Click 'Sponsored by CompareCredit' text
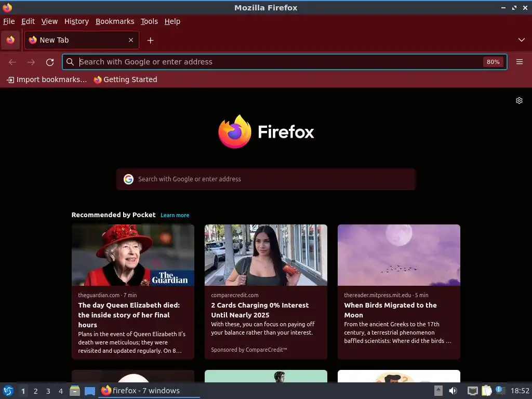Viewport: 532px width, 399px height. pyautogui.click(x=249, y=350)
